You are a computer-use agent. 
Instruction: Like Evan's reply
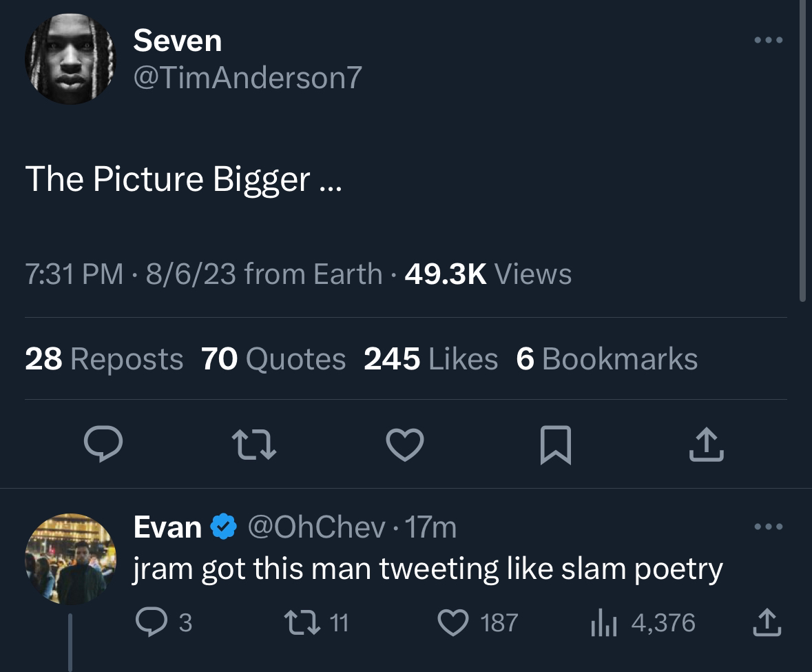coord(454,623)
